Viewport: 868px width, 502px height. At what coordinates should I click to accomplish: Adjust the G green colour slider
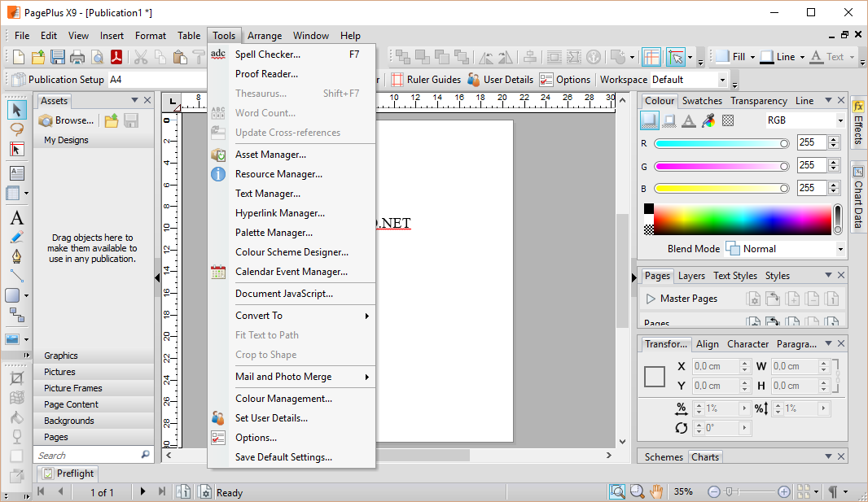pyautogui.click(x=722, y=167)
